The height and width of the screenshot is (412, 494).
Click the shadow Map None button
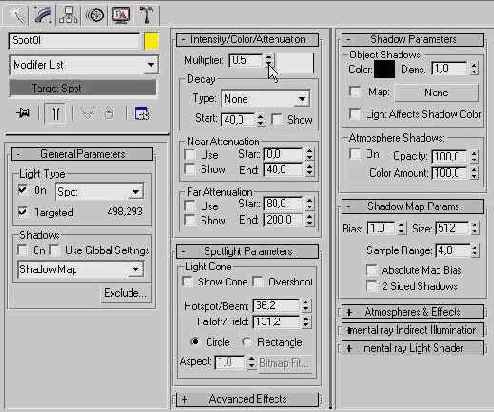[x=437, y=92]
